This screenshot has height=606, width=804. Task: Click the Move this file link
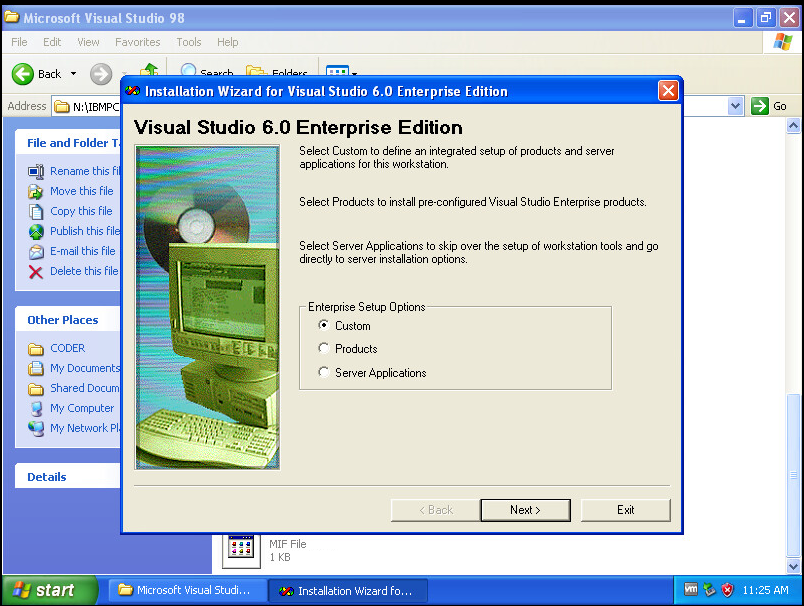point(82,191)
